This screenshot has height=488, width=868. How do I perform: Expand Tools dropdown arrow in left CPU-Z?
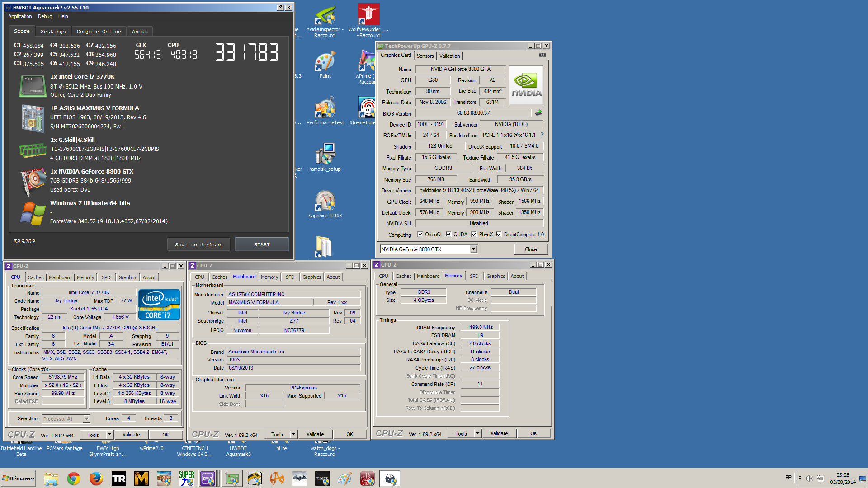point(109,435)
